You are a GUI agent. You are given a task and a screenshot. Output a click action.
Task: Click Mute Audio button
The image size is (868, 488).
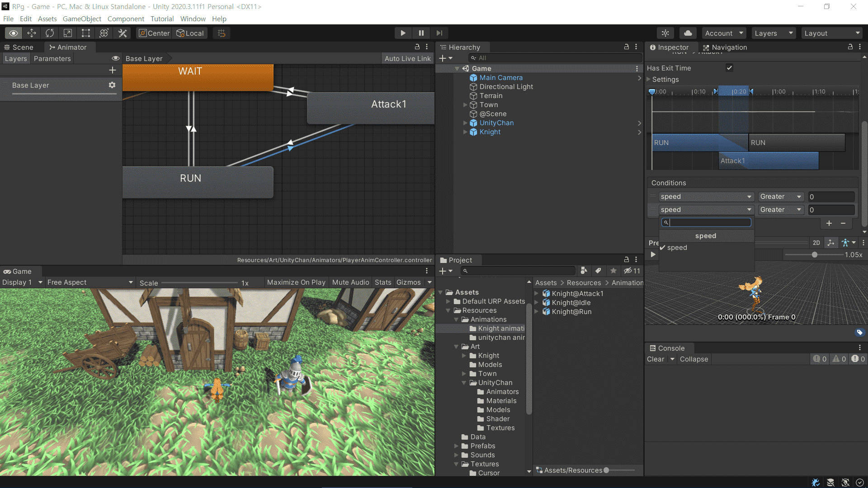click(x=350, y=282)
